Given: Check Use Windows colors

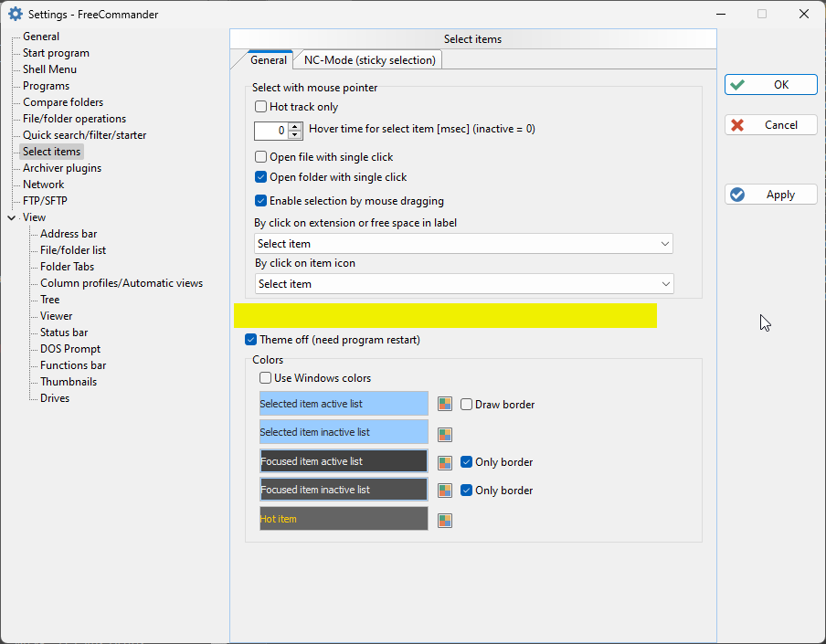Looking at the screenshot, I should [266, 378].
